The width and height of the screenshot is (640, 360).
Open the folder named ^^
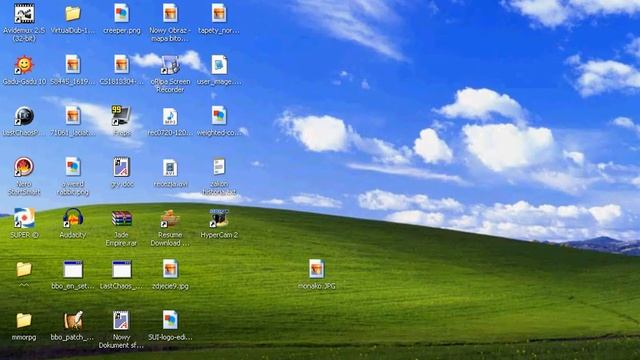pos(24,269)
